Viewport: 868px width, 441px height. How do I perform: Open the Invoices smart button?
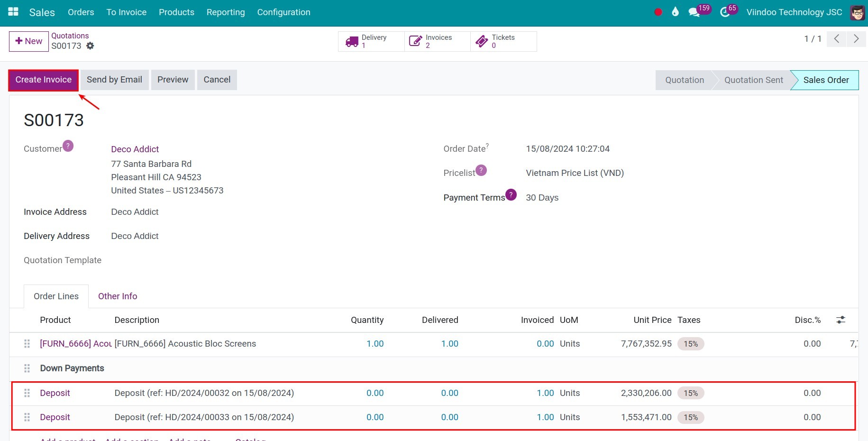tap(437, 41)
